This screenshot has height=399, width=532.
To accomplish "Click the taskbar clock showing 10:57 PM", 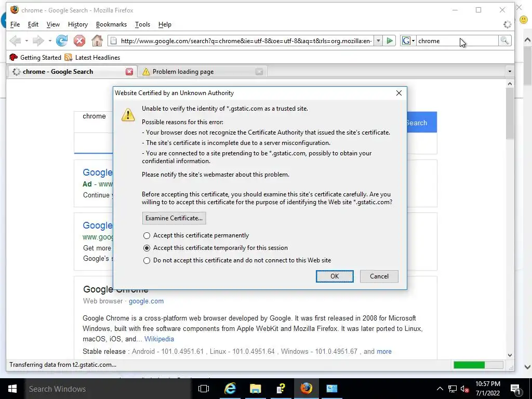I will click(487, 389).
